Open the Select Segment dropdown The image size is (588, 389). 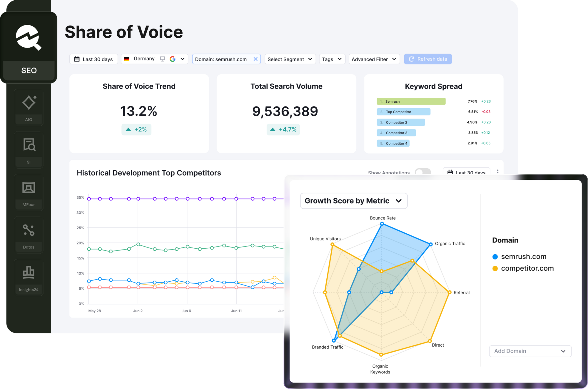tap(290, 59)
